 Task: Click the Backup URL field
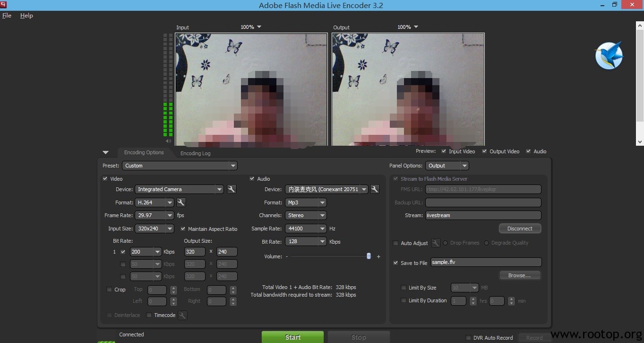[483, 202]
